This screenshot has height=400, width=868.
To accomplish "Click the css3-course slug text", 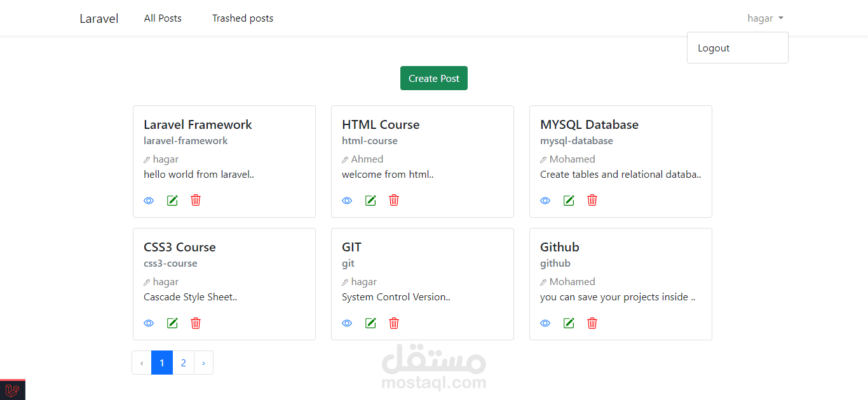I will [x=170, y=263].
